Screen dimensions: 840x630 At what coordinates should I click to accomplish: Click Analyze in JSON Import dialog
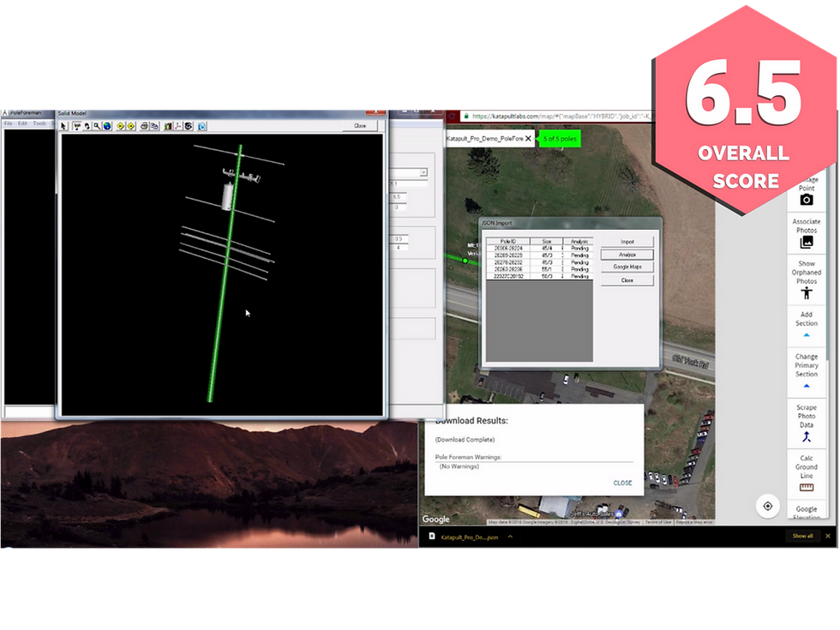point(627,255)
